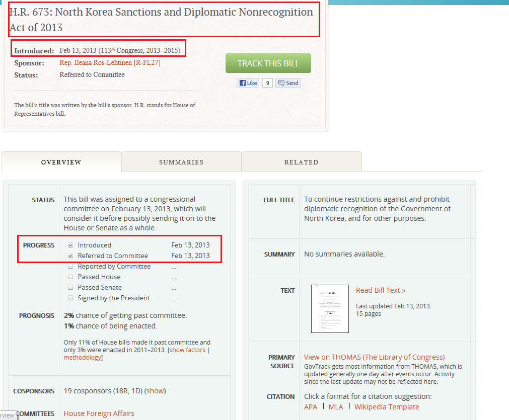
Task: Toggle the Reported by Committee checkbox
Action: pos(70,266)
